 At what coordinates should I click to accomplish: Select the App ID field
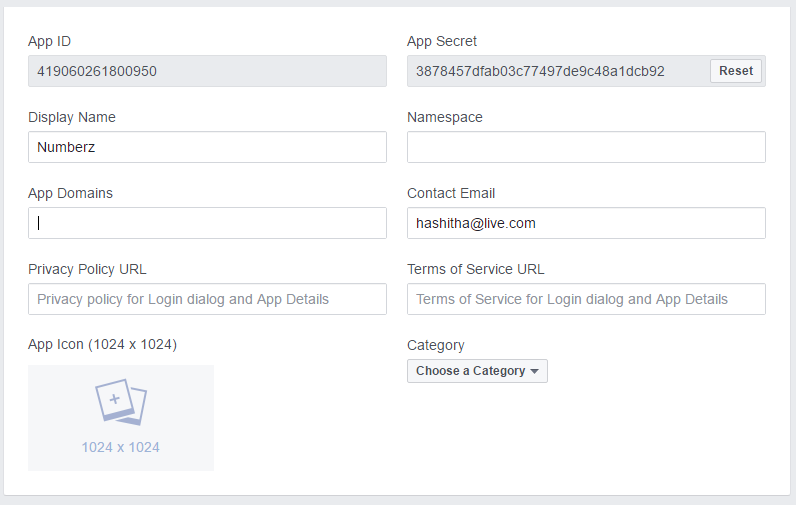(207, 71)
